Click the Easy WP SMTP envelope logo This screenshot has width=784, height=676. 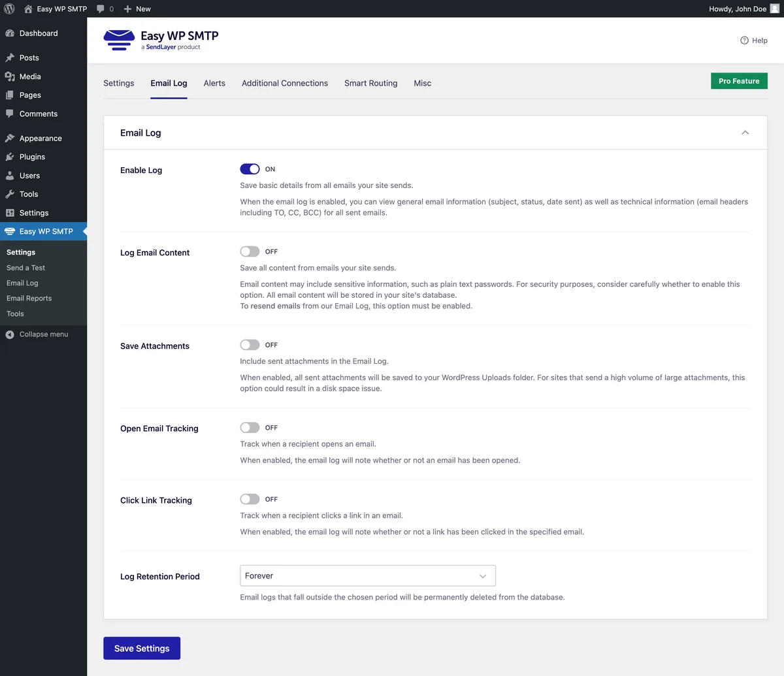point(119,40)
